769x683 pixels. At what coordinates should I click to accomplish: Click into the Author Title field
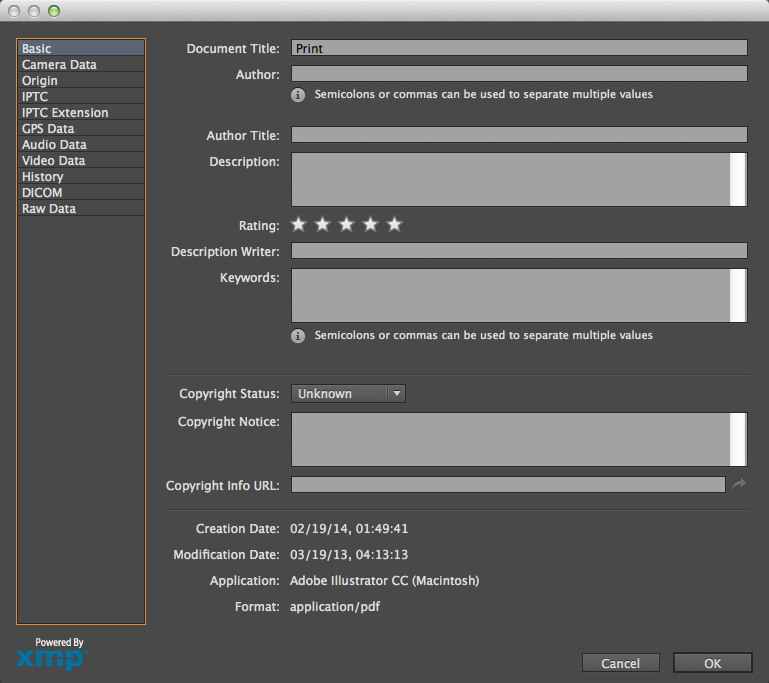pyautogui.click(x=519, y=135)
